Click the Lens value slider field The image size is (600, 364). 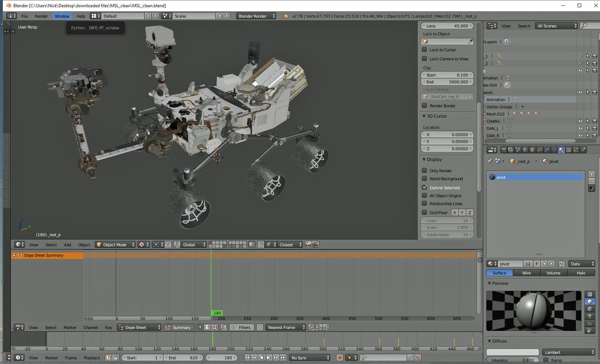447,26
